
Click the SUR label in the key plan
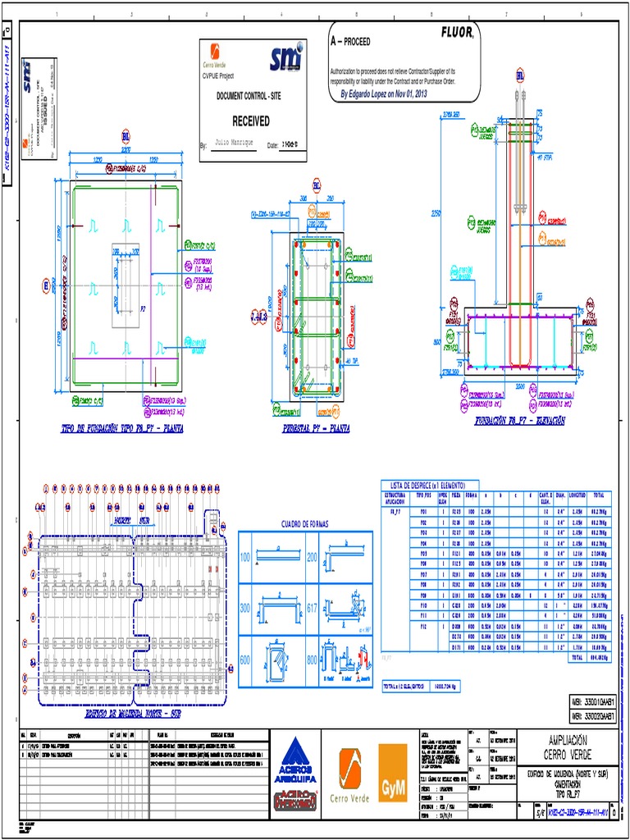pos(144,519)
